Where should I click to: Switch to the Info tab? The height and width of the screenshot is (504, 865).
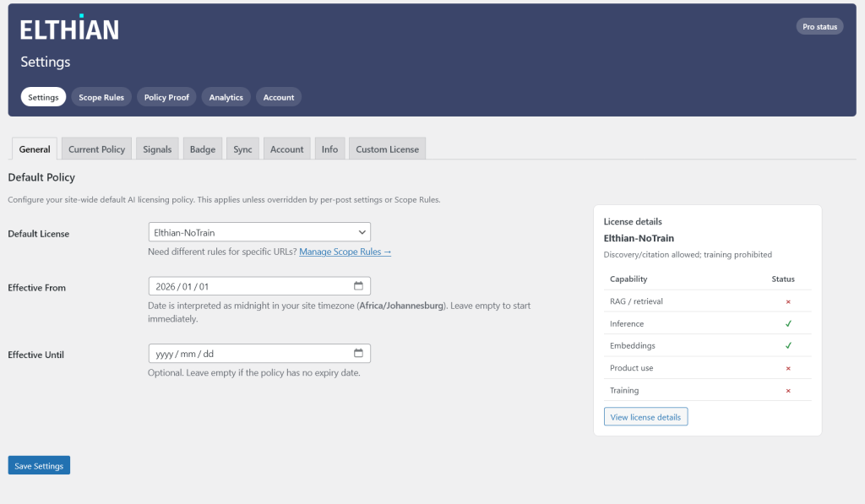pyautogui.click(x=329, y=149)
